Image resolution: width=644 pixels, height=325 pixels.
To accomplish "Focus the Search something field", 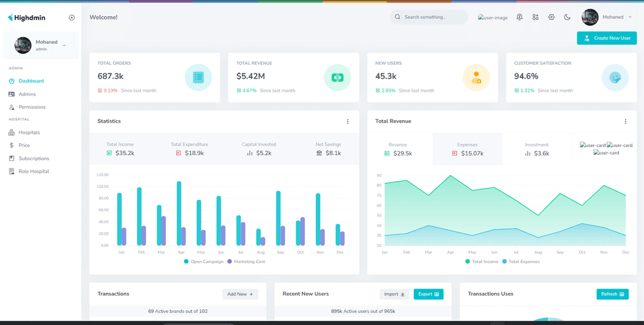I will pos(429,17).
